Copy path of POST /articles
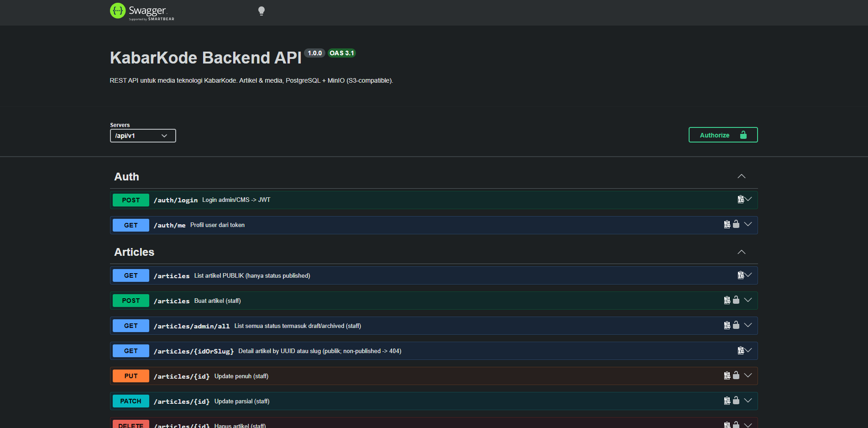This screenshot has width=868, height=428. click(x=727, y=300)
